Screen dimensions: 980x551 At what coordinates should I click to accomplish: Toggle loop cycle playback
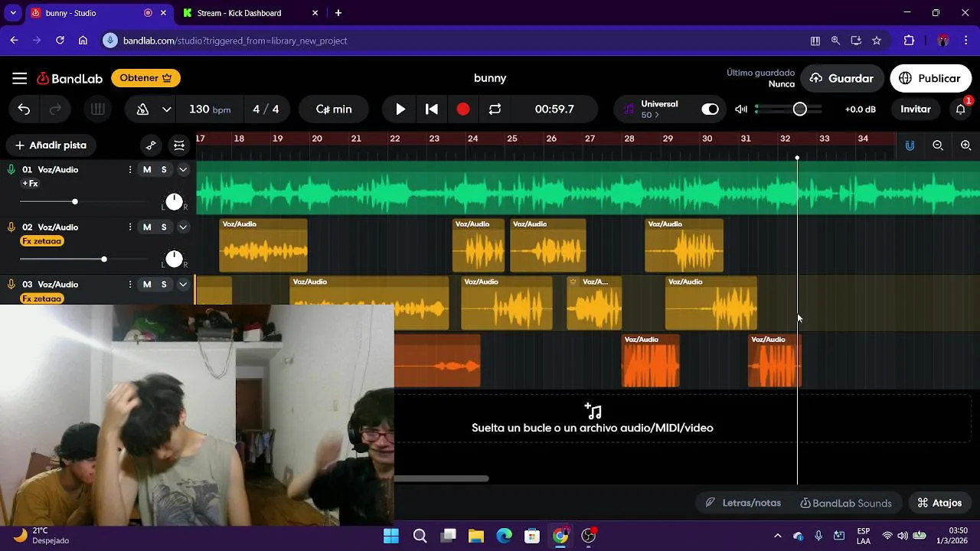[495, 109]
